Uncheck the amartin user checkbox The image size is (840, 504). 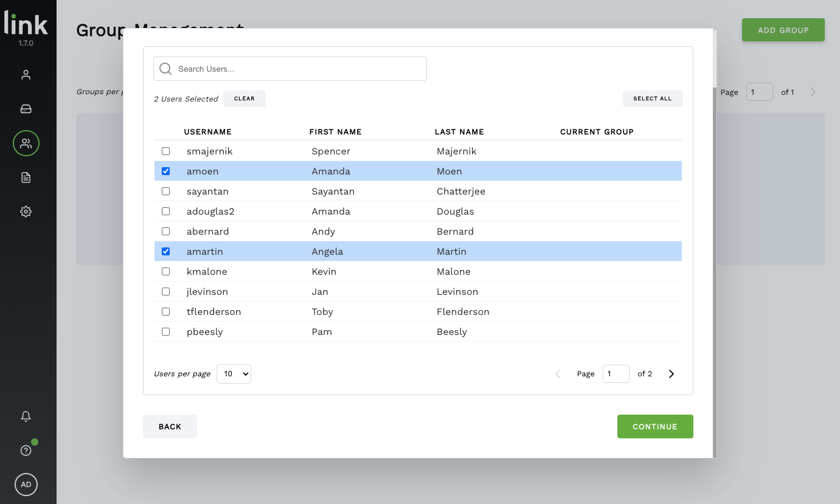coord(165,251)
